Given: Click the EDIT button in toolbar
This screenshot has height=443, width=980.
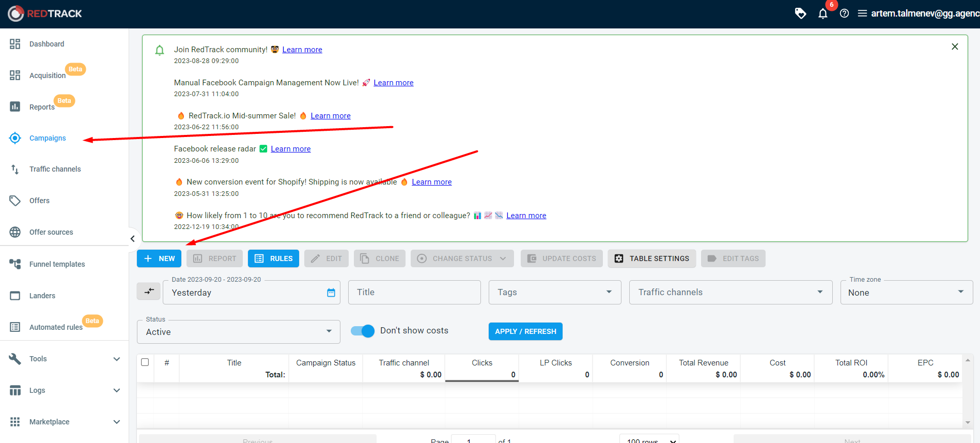Looking at the screenshot, I should [326, 258].
